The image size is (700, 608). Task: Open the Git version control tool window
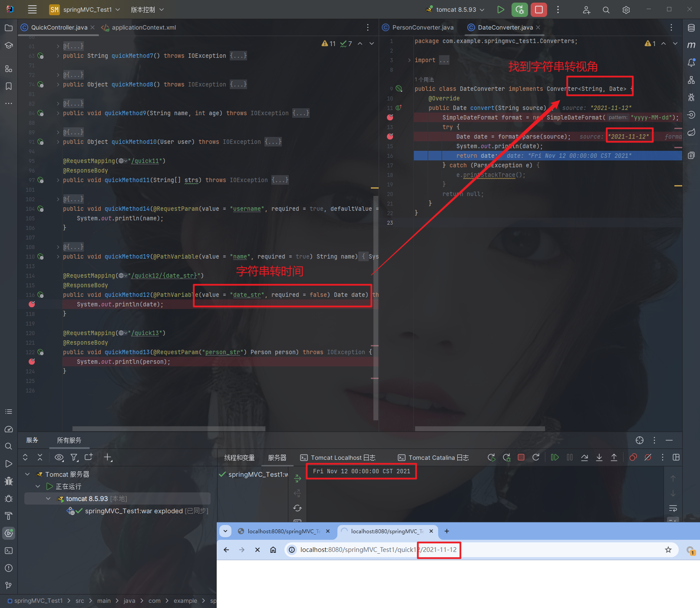point(9,585)
